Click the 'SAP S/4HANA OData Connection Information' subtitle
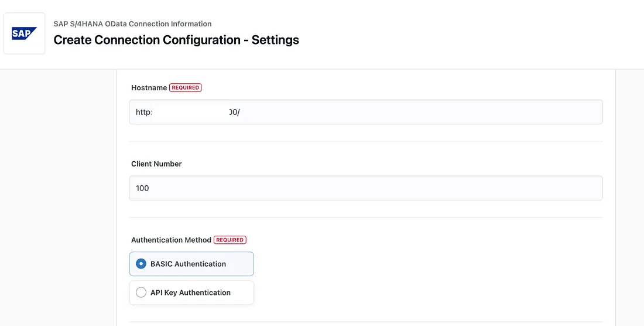 point(132,24)
